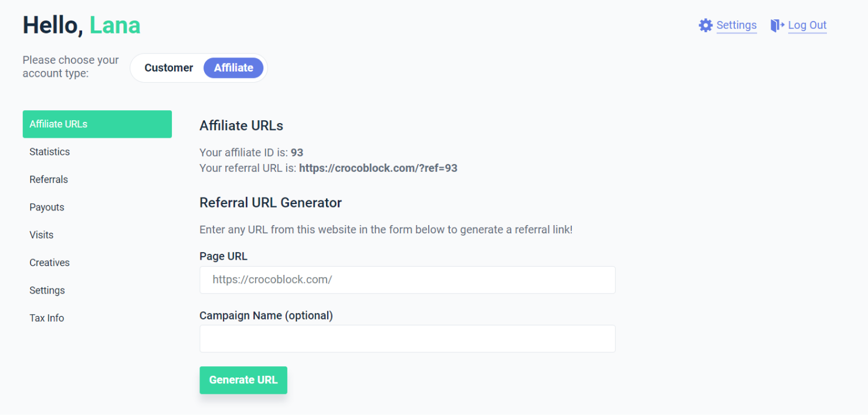Click the referral URL crocoblock.com/?ref=93 text
The image size is (868, 415).
378,168
